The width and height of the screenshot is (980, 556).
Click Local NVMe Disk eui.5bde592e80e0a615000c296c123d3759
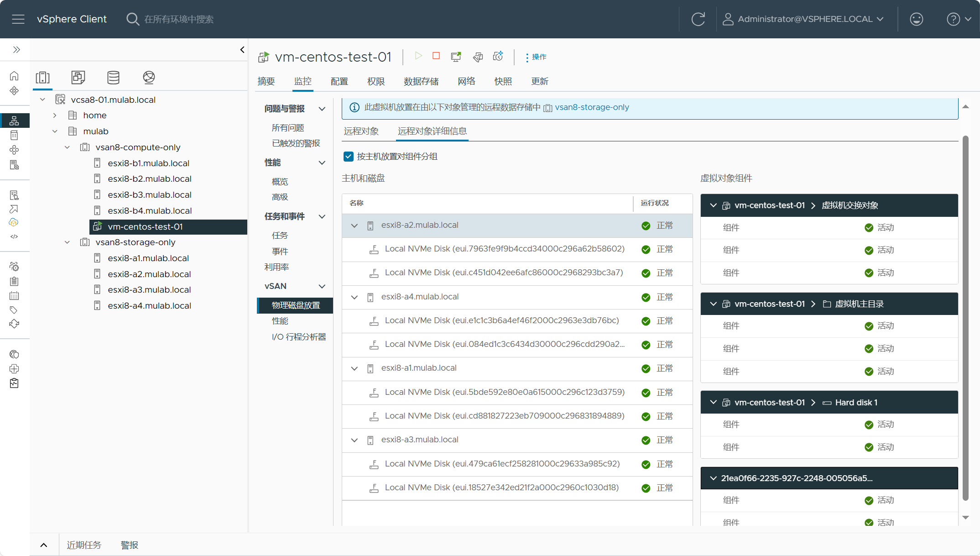505,392
